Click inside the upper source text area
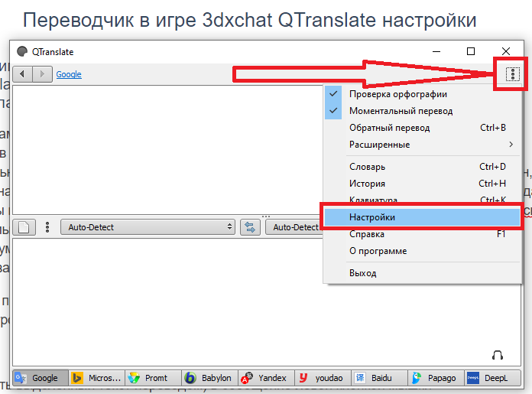 point(167,150)
